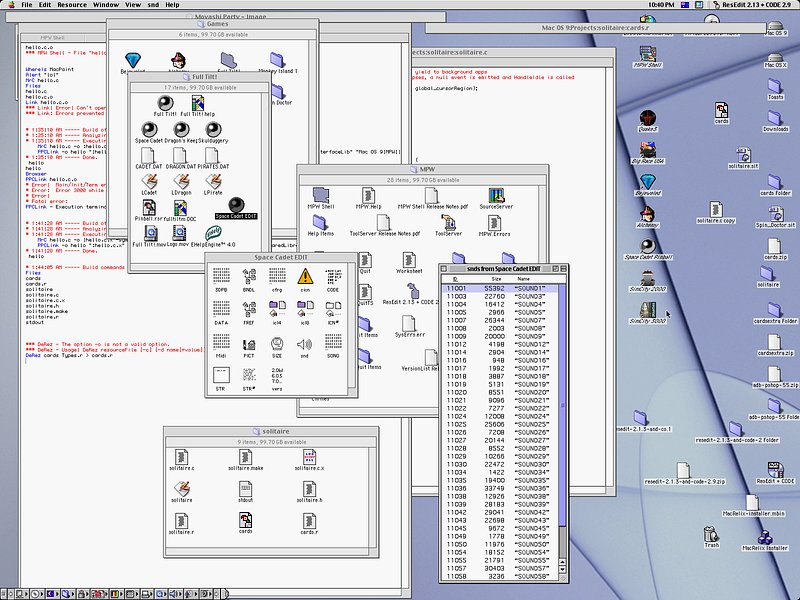The width and height of the screenshot is (800, 600).
Task: Click the "solitaire.make" line in MPW Shell text
Action: (46, 311)
